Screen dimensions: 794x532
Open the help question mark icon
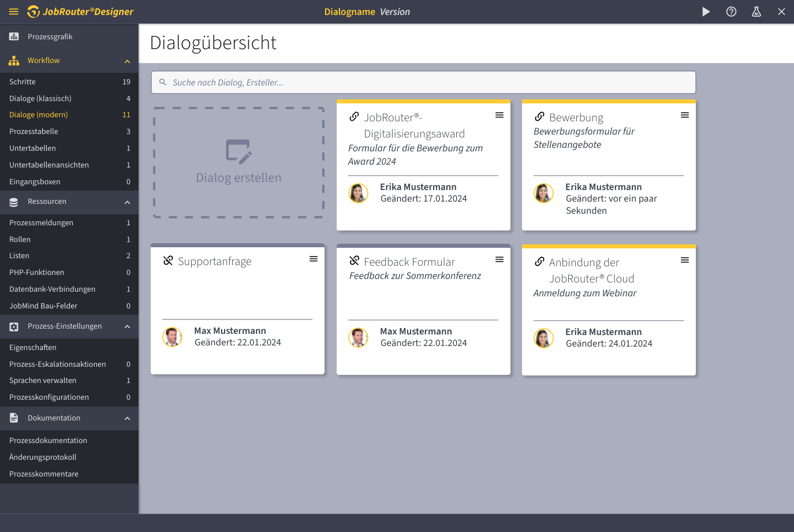click(x=731, y=12)
